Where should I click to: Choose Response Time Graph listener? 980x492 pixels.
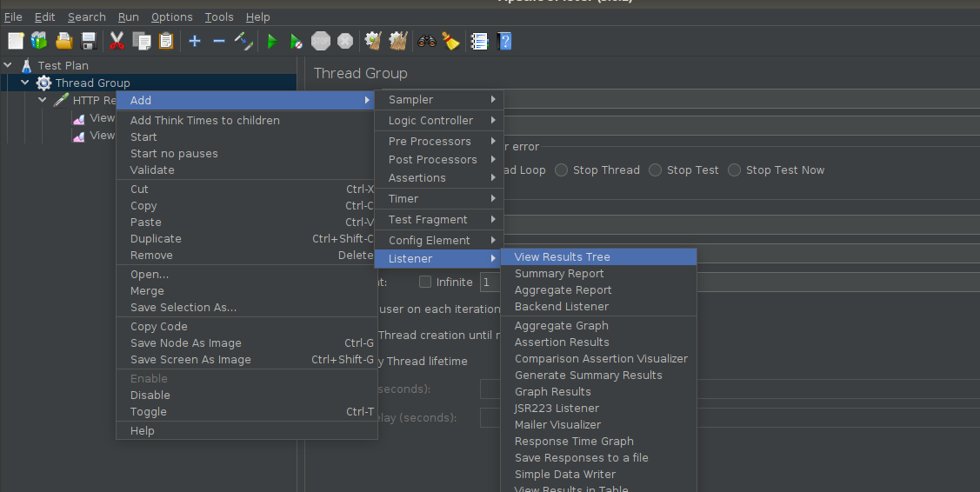599,442
